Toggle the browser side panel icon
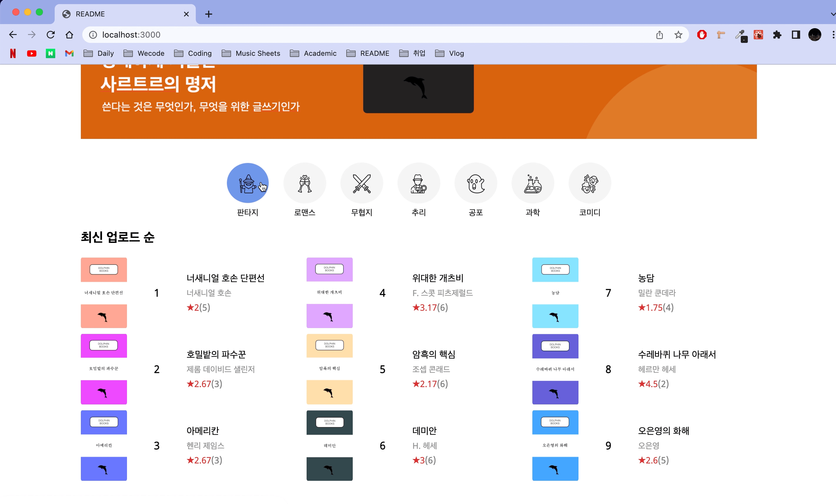836x504 pixels. (796, 35)
